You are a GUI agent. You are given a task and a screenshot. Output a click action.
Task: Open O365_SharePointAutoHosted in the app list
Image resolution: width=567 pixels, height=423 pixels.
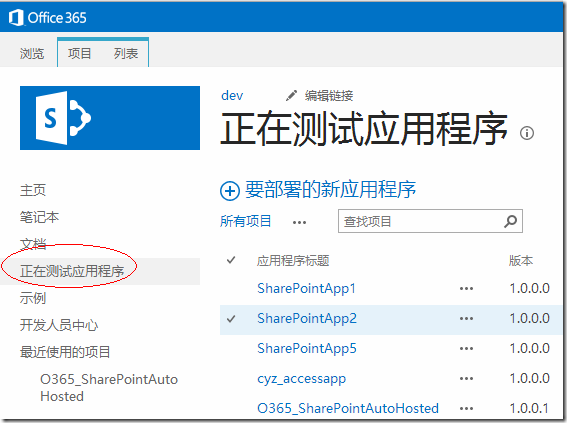coord(348,409)
